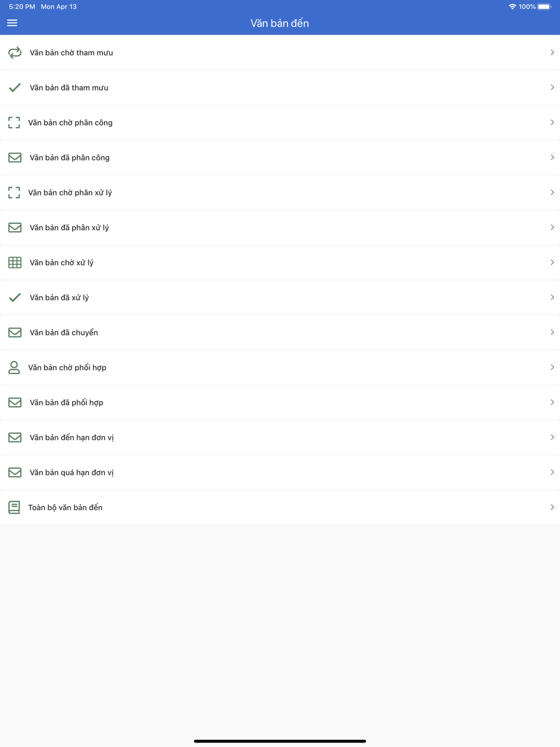
Task: Tap the envelope icon beside Văn bản đã phân công
Action: 15,157
